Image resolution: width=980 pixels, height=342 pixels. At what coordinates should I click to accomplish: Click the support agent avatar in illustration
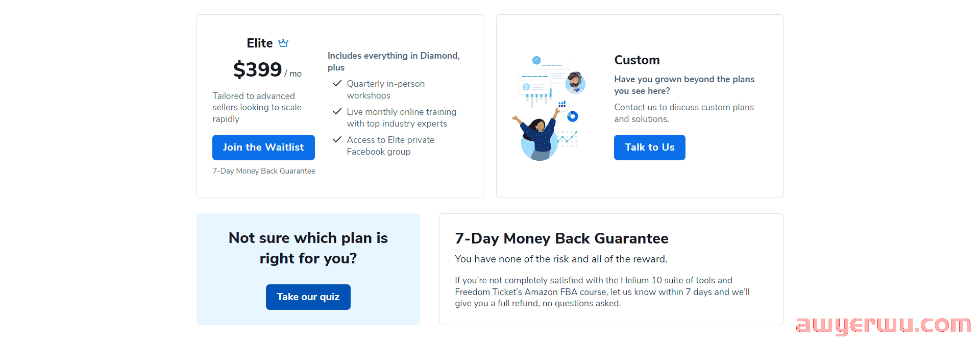pyautogui.click(x=575, y=83)
